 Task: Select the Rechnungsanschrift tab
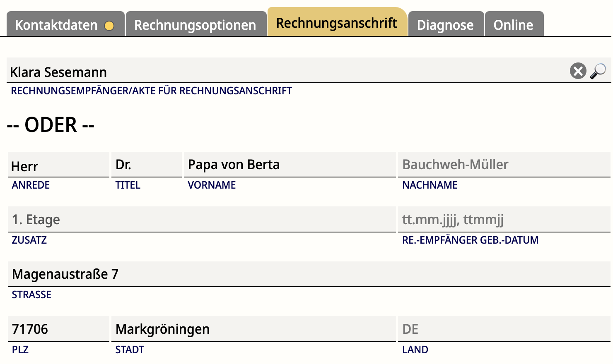point(337,22)
